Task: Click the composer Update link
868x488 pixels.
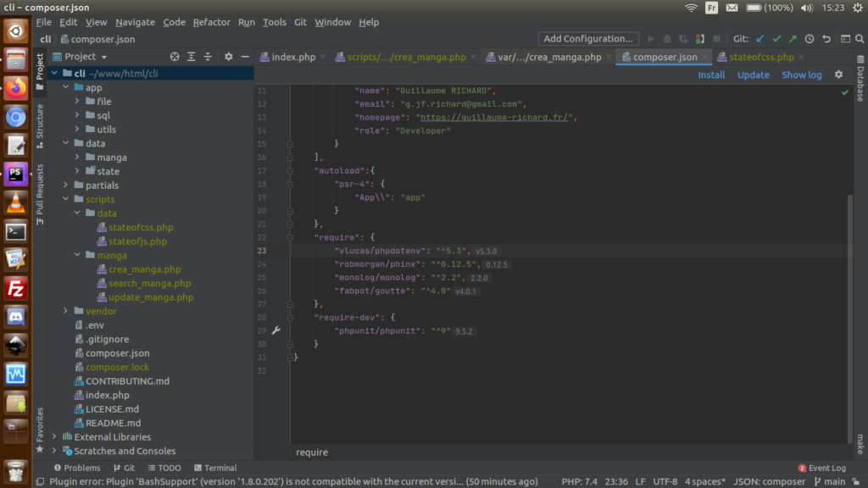Action: click(x=753, y=75)
